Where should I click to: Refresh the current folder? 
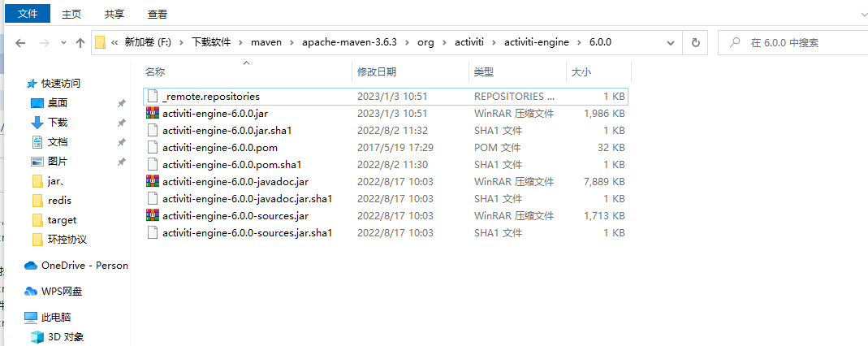click(696, 42)
